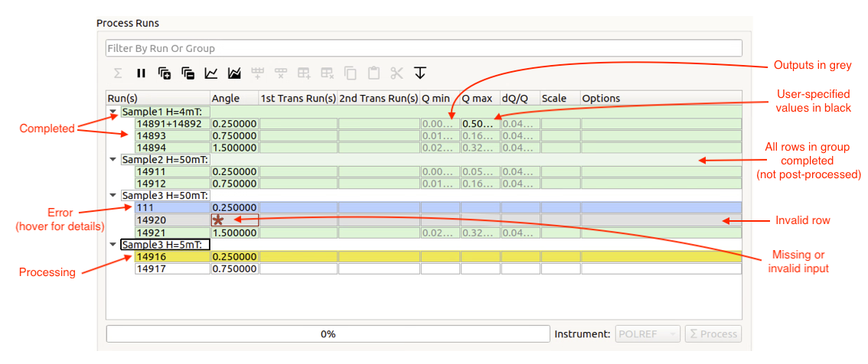
Task: Click the invalid Angle cell of run 14920
Action: click(x=234, y=220)
